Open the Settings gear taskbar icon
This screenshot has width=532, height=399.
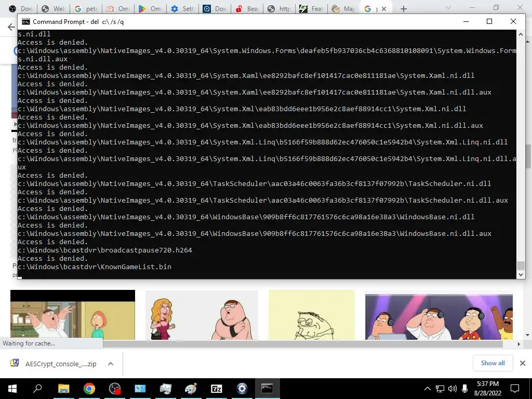(242, 389)
